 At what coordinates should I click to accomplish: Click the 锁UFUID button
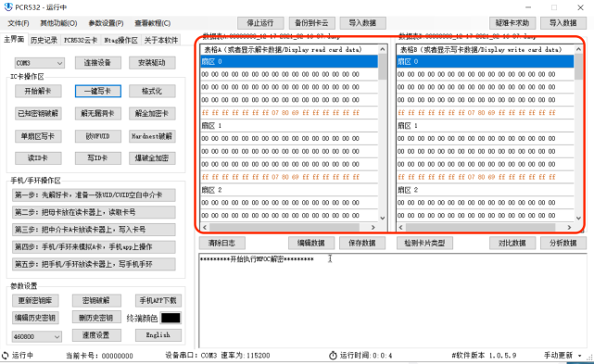point(97,136)
